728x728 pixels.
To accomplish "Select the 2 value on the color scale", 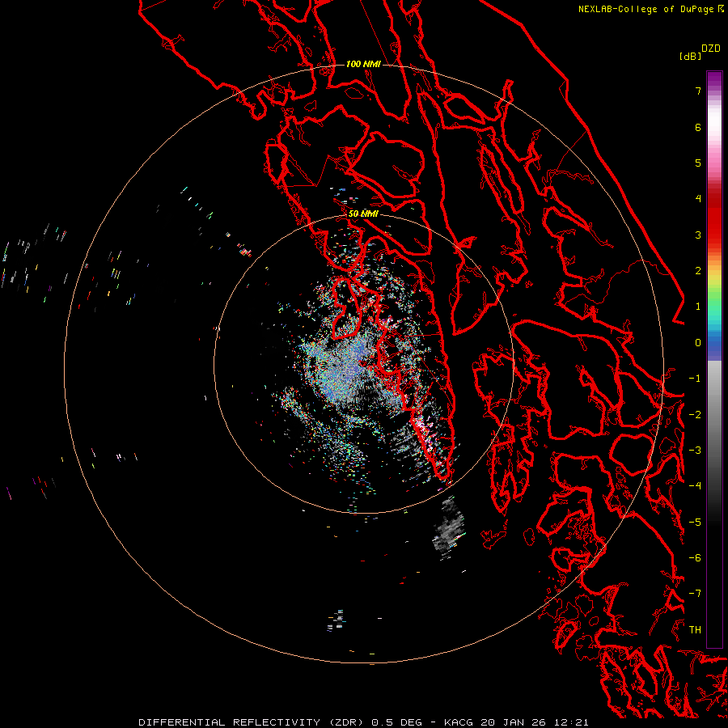I will [x=698, y=271].
